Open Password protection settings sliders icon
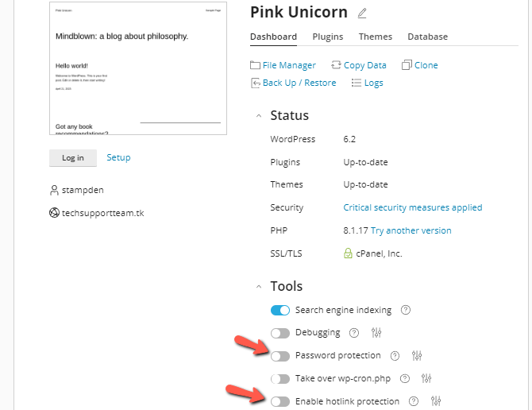The image size is (532, 410). [x=417, y=355]
